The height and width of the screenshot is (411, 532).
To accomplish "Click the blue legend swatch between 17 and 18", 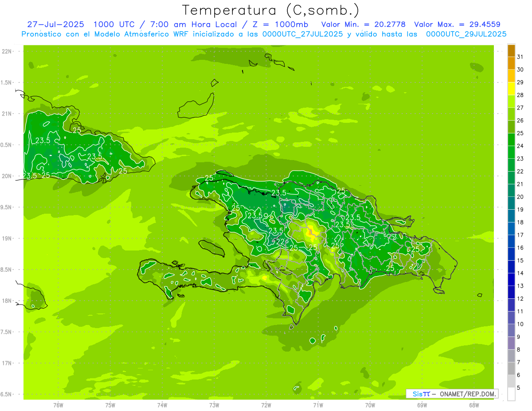I will point(511,229).
